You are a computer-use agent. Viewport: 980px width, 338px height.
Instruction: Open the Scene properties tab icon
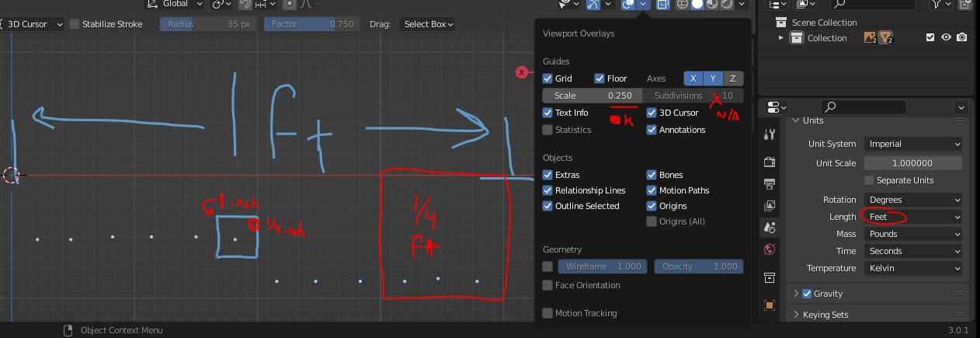coord(769,228)
